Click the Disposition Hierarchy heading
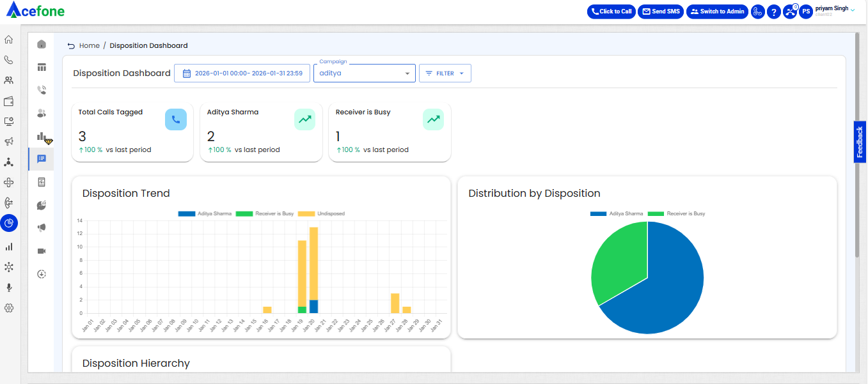 pos(136,363)
